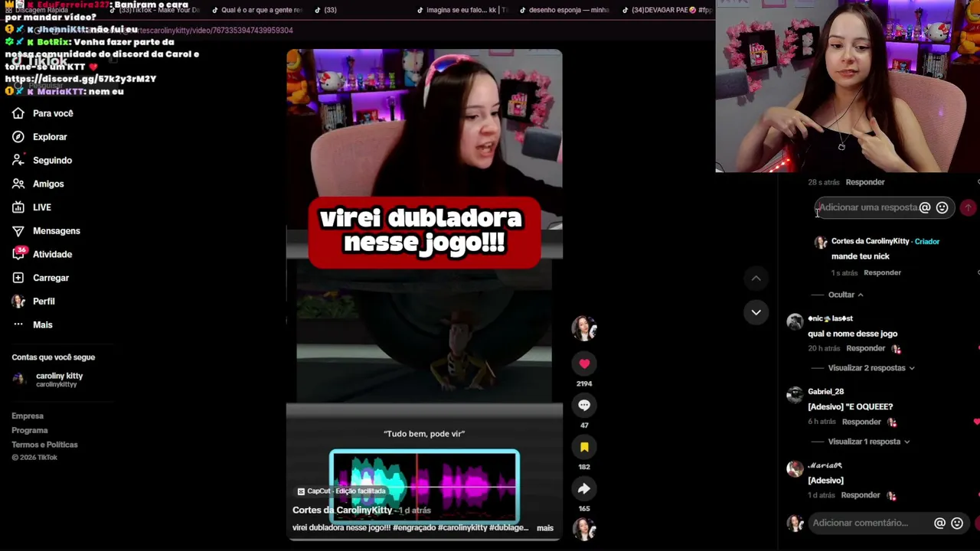Click the '47' comment count
980x551 pixels.
(584, 425)
